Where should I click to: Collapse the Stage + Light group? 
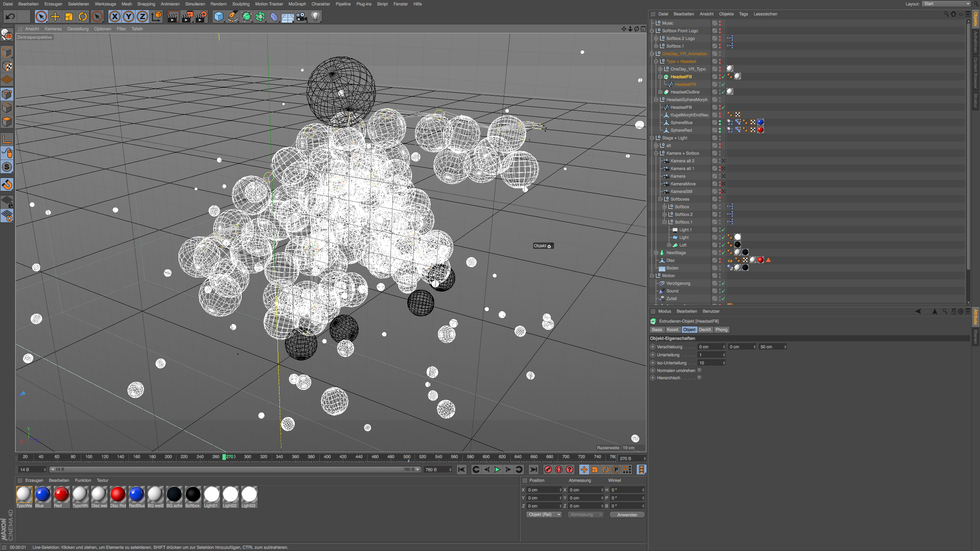click(x=652, y=138)
